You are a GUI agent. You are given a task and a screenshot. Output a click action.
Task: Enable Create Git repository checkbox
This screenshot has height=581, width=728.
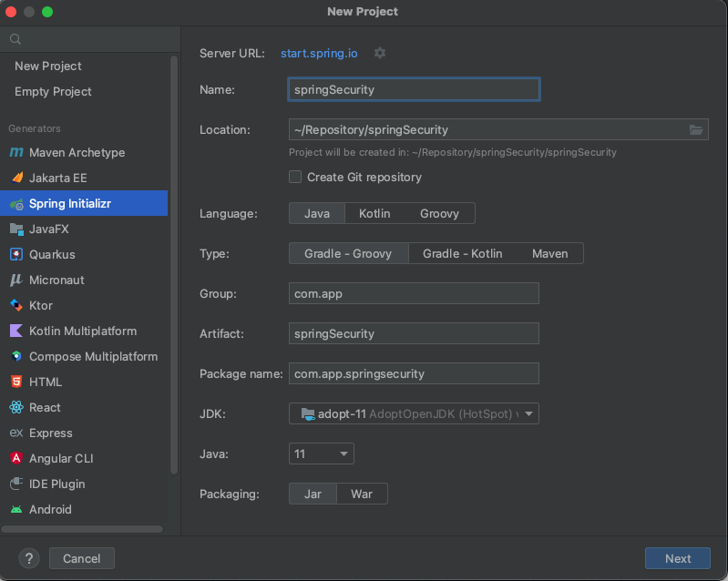click(x=295, y=177)
